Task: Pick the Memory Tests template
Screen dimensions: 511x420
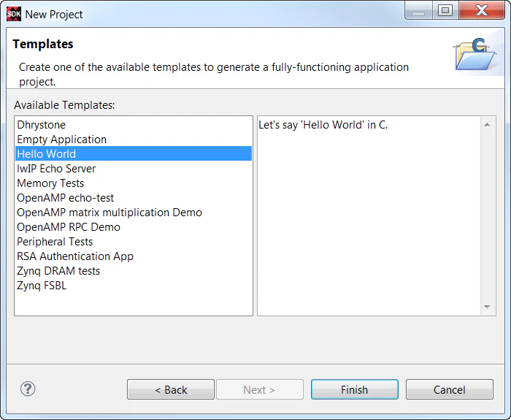Action: (50, 183)
